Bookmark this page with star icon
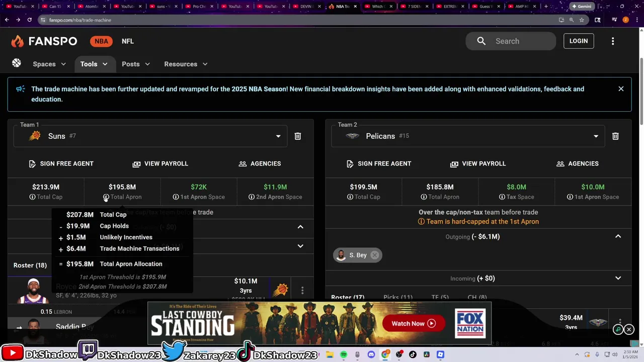The width and height of the screenshot is (644, 362). [x=582, y=20]
